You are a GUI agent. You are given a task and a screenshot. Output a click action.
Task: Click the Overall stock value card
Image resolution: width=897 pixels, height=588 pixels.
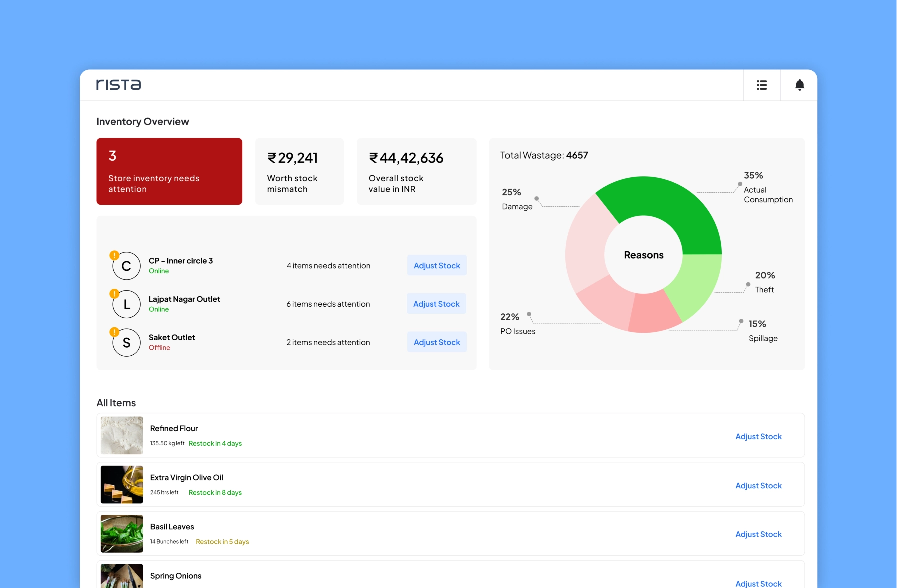point(416,171)
